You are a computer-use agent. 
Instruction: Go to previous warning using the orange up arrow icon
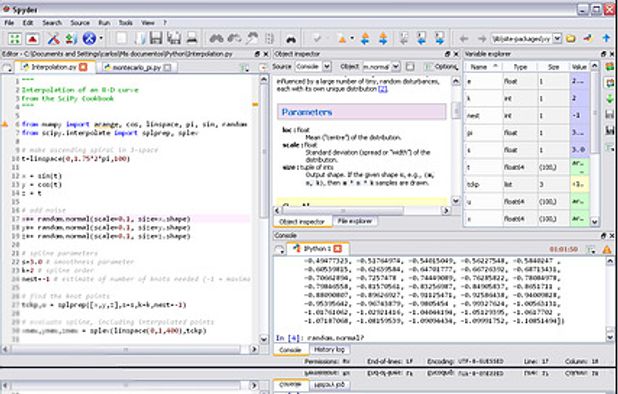point(365,38)
